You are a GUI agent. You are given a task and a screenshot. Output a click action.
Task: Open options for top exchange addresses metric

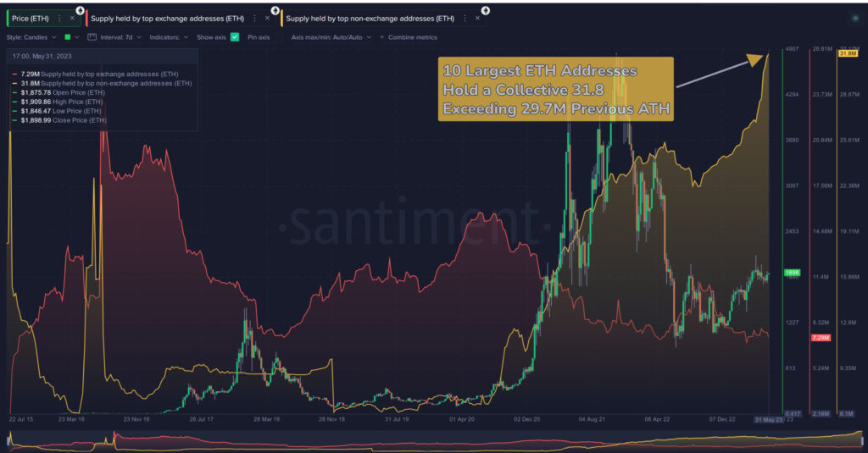coord(254,19)
